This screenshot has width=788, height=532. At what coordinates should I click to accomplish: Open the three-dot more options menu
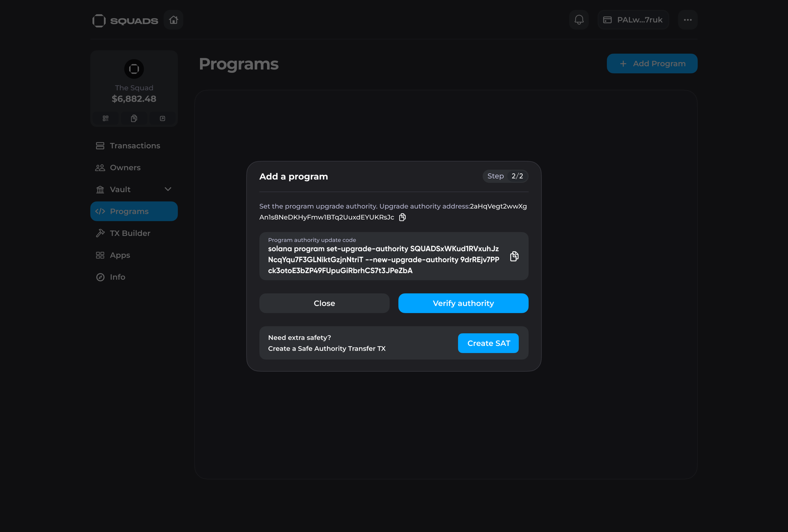point(687,20)
